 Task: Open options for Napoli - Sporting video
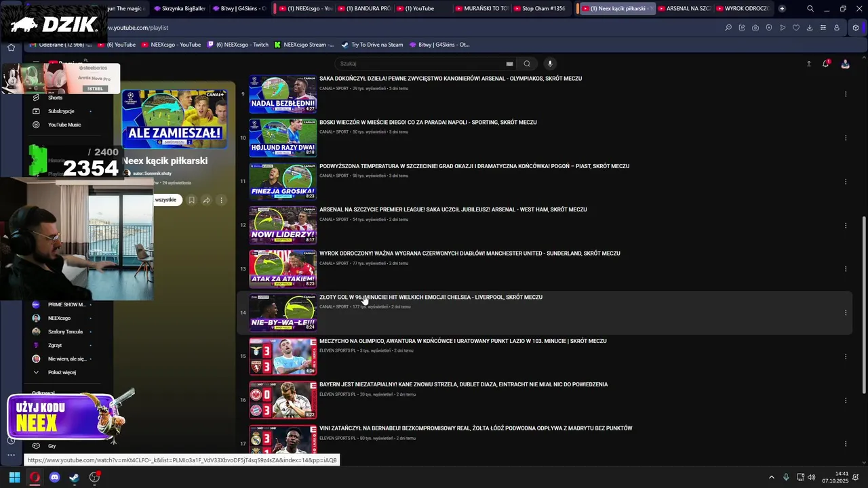846,138
